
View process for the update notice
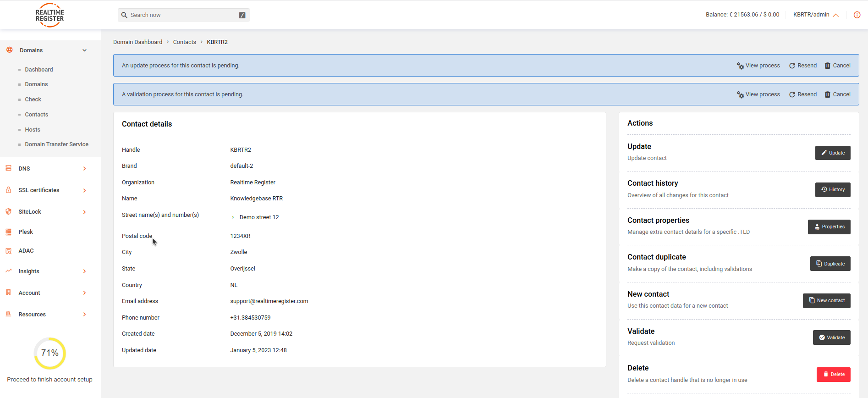[758, 66]
